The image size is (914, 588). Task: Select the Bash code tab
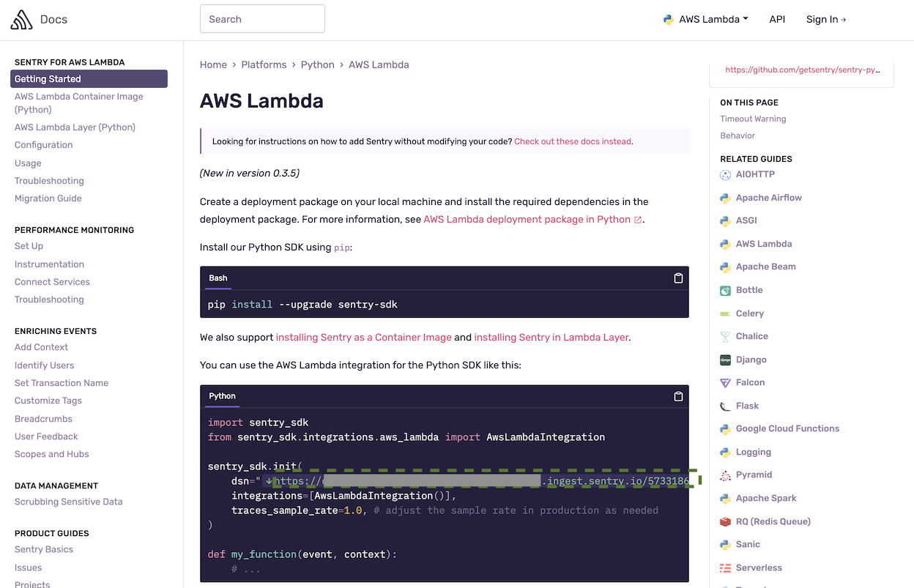pos(218,278)
